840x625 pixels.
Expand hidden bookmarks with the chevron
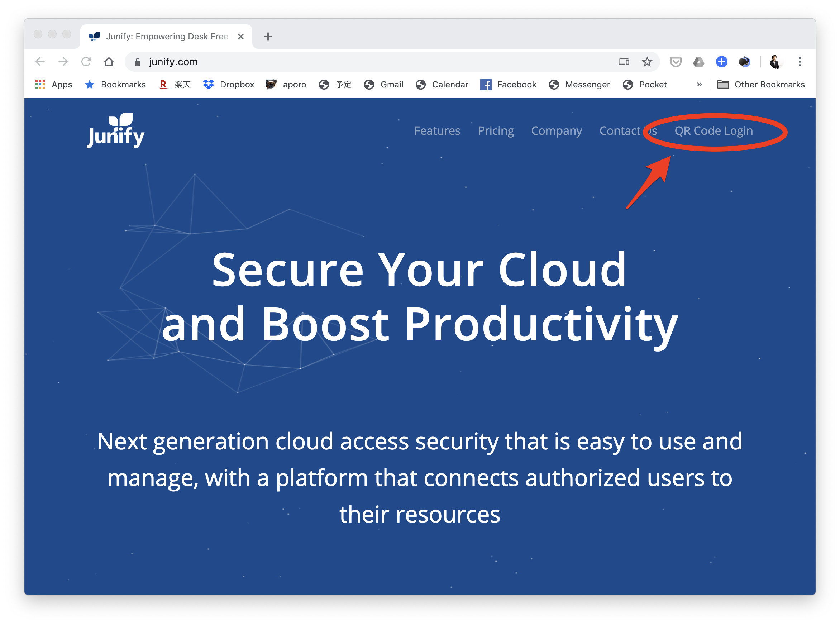699,84
